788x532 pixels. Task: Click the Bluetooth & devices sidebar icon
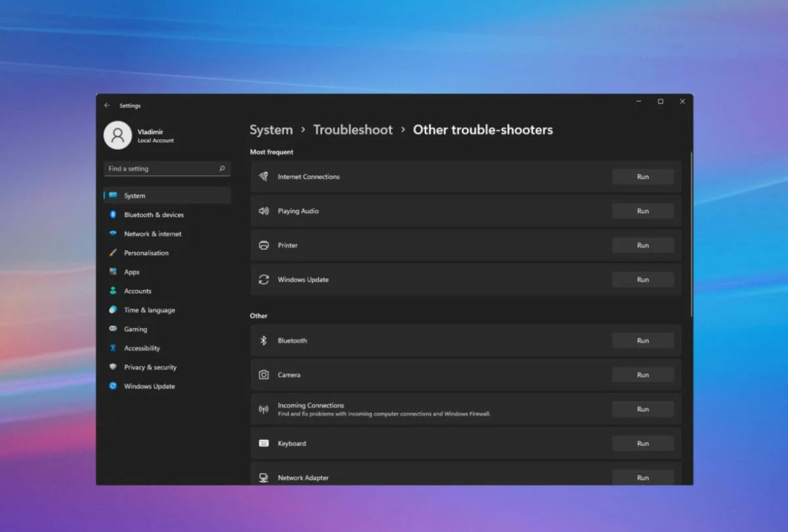point(113,214)
